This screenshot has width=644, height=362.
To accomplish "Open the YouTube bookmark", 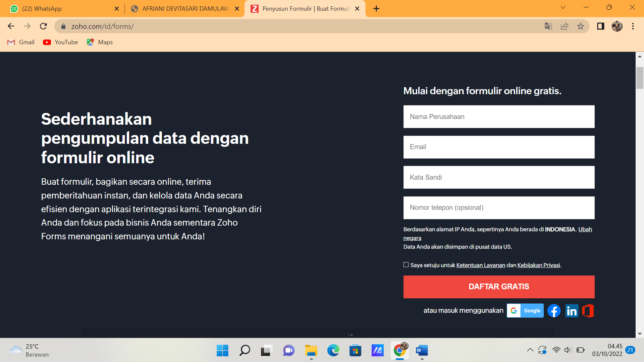I will 60,42.
